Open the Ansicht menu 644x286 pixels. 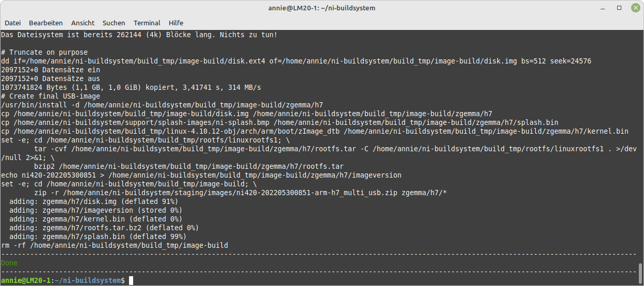(x=83, y=23)
